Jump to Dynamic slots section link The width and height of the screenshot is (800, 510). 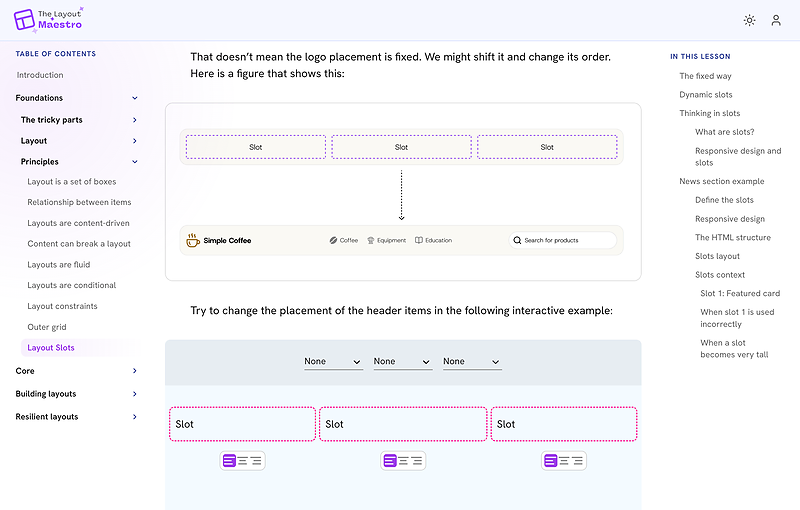(706, 95)
